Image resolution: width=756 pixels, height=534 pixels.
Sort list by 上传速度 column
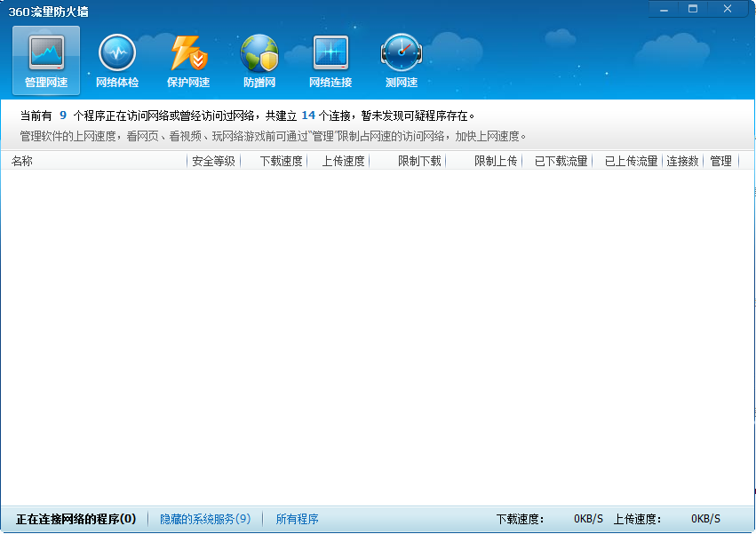click(343, 161)
